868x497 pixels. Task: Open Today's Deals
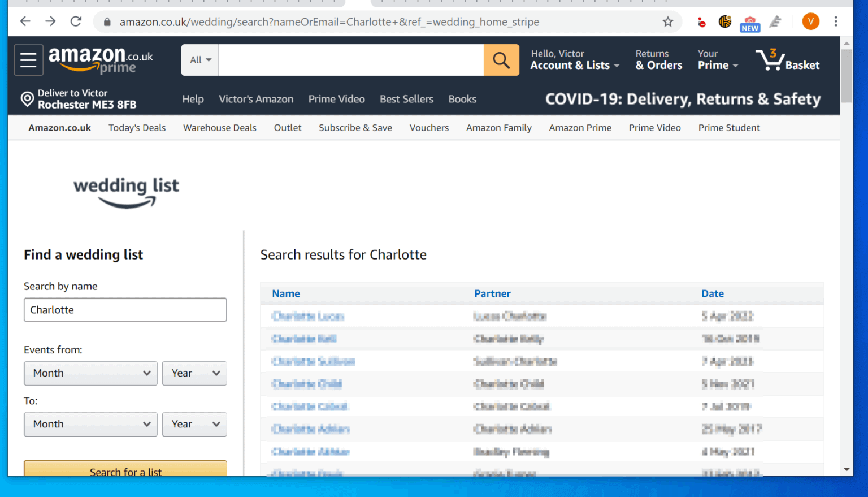(x=137, y=128)
